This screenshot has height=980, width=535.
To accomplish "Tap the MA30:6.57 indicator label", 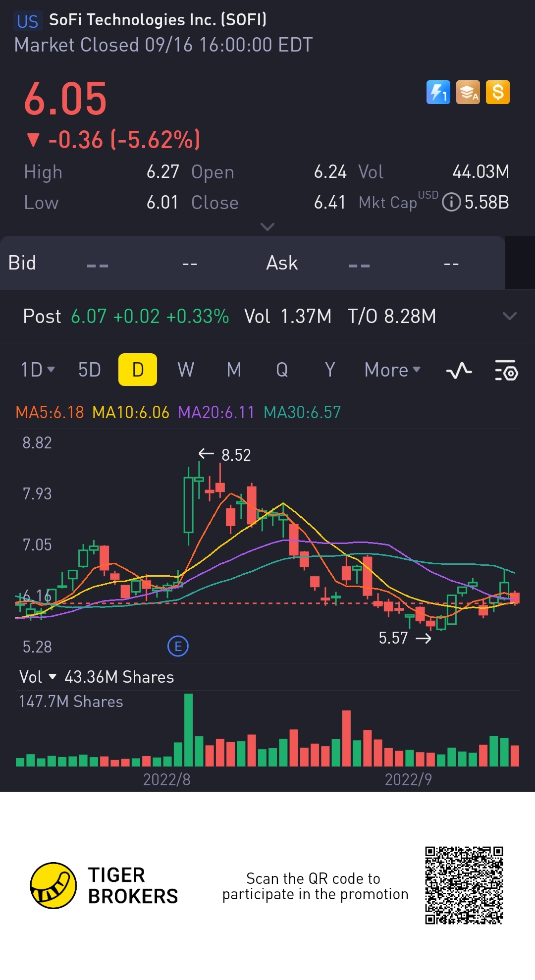I will tap(302, 412).
